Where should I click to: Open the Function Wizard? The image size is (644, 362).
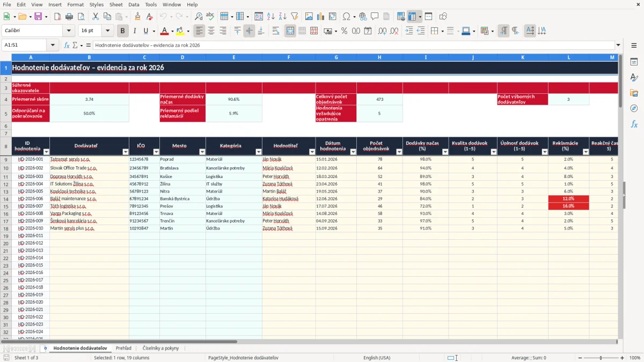67,45
